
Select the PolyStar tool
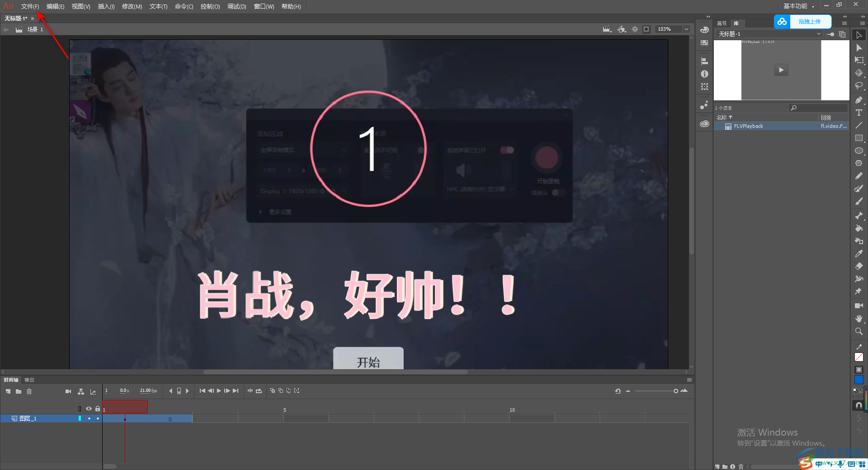pyautogui.click(x=859, y=163)
